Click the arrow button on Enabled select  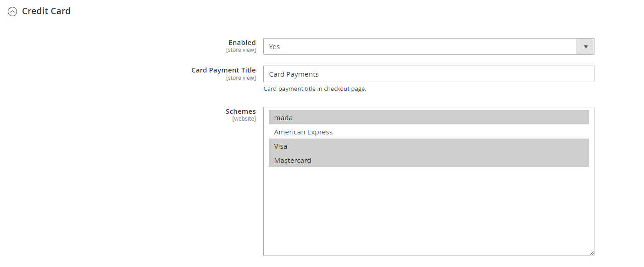click(585, 47)
